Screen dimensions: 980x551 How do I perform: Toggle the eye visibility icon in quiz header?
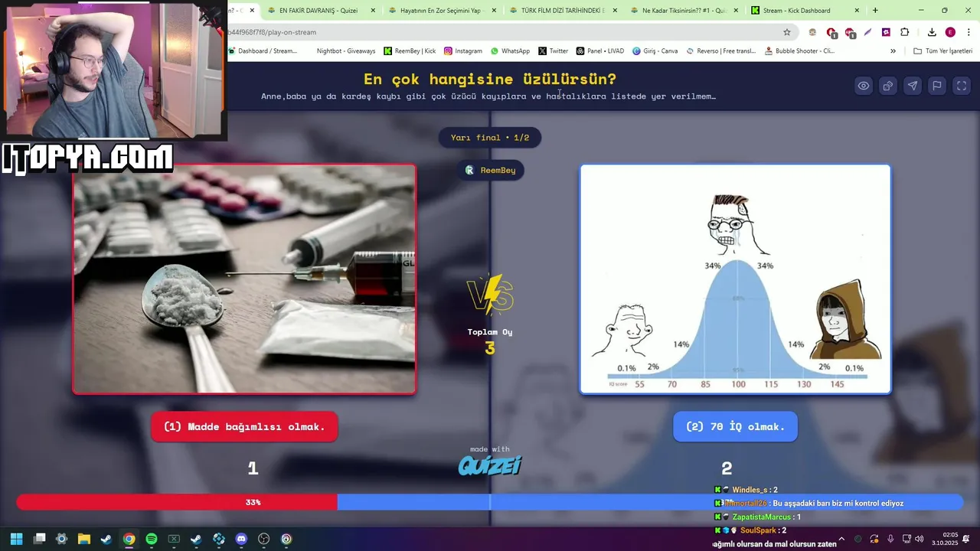(x=864, y=86)
